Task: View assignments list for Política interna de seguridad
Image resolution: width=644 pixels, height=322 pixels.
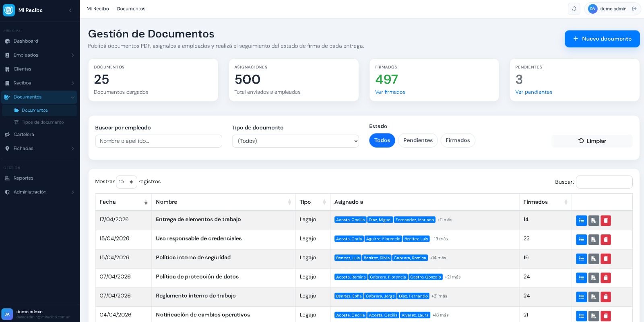Action: [x=581, y=259]
